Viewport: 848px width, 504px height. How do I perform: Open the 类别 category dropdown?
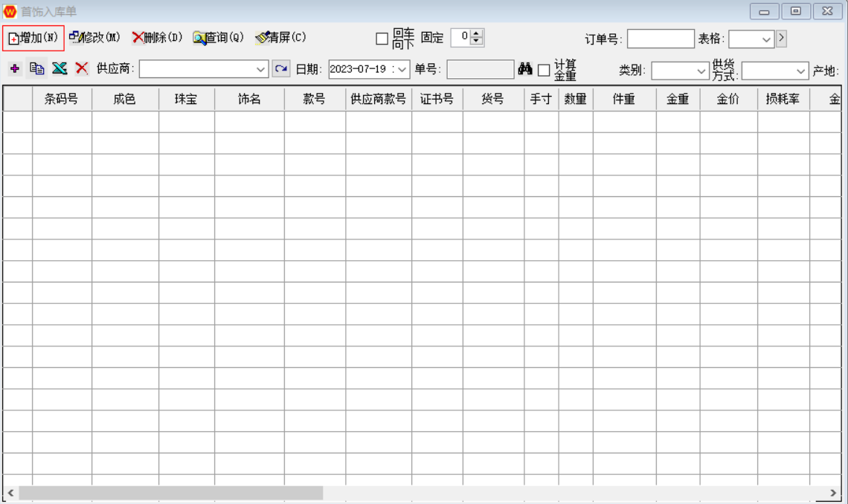[701, 71]
